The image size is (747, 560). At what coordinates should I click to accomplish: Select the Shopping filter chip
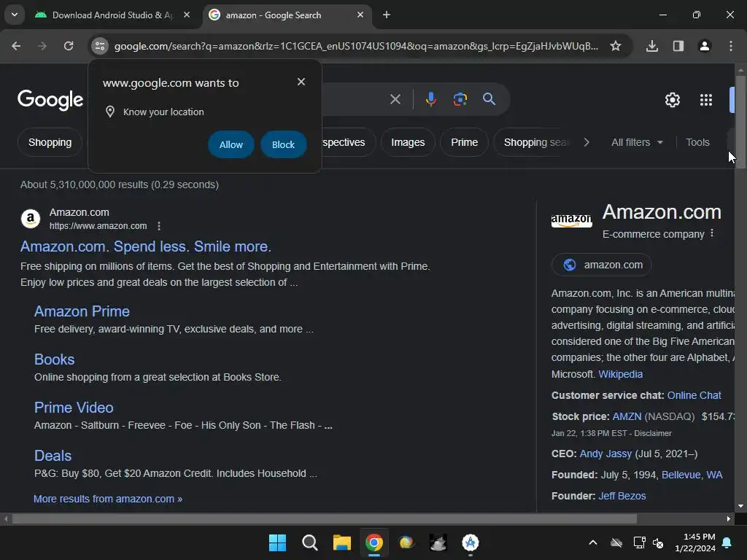[x=50, y=142]
